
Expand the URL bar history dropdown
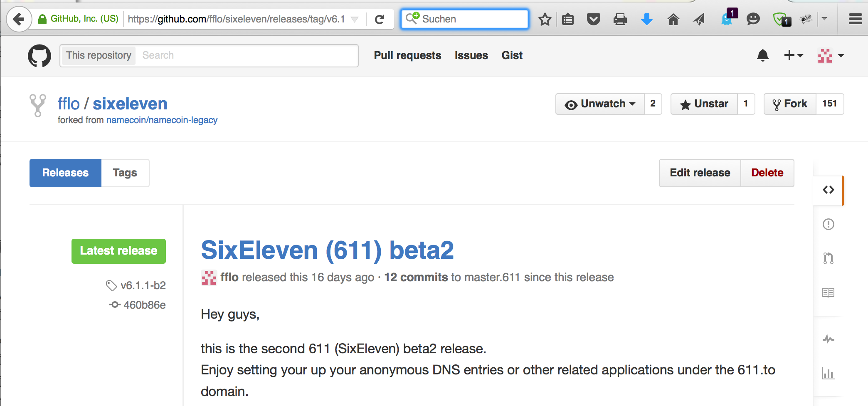[x=355, y=19]
